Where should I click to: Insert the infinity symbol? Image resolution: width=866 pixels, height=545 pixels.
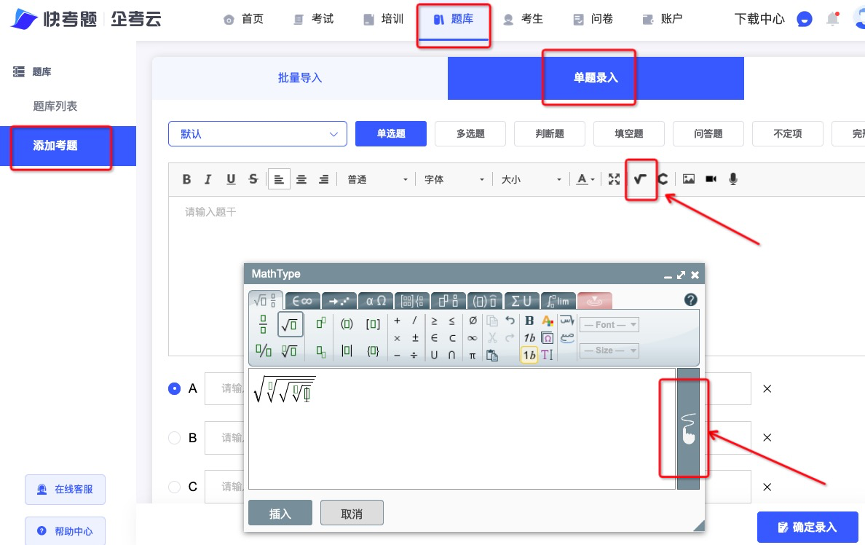472,338
